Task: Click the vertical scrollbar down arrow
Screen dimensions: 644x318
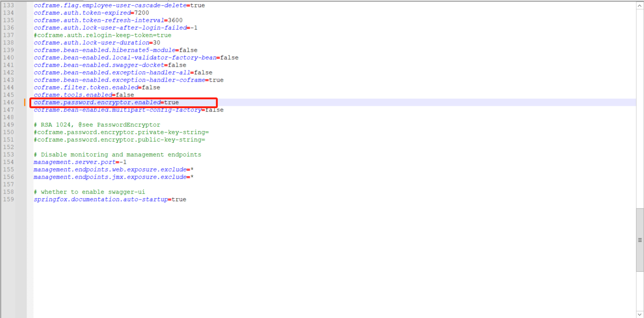Action: 639,314
